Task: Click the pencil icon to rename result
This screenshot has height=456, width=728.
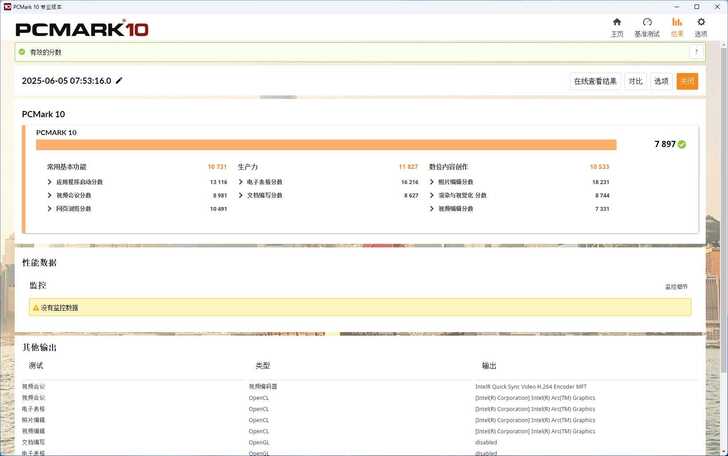Action: 120,80
